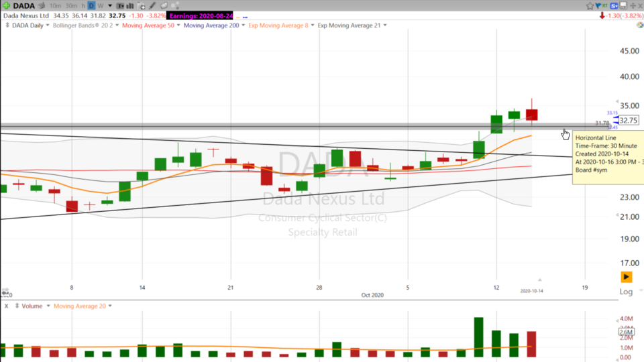Toggle the RT real-time indicator
644x362 pixels.
(605, 6)
